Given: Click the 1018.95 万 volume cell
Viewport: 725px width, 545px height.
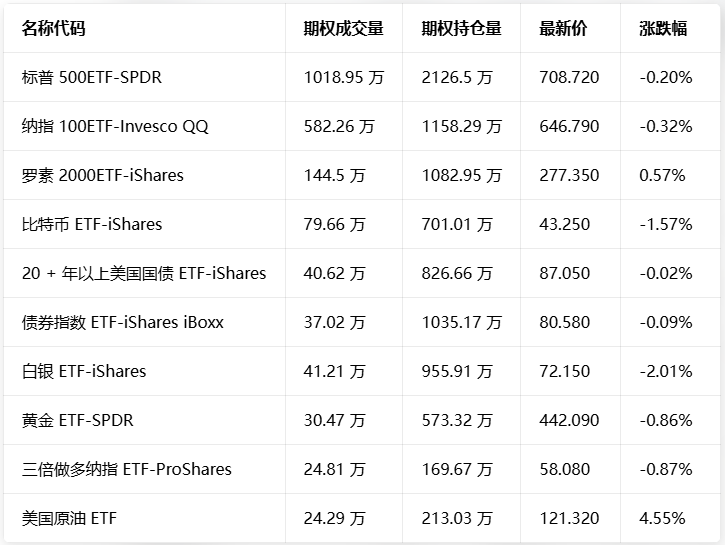Looking at the screenshot, I should coord(343,77).
